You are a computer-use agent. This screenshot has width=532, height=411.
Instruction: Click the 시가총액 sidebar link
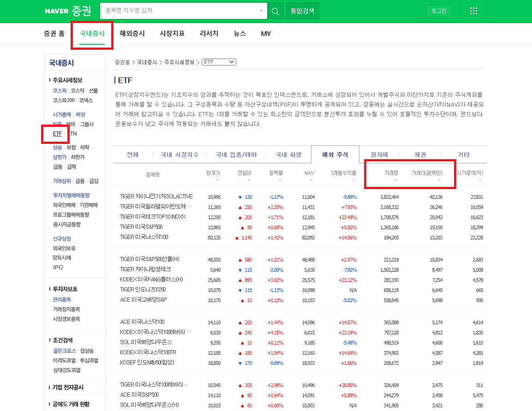62,114
